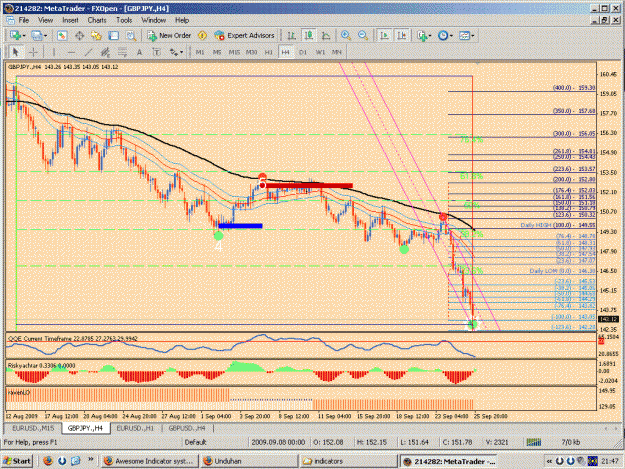Switch to M15 timeframe

point(234,52)
